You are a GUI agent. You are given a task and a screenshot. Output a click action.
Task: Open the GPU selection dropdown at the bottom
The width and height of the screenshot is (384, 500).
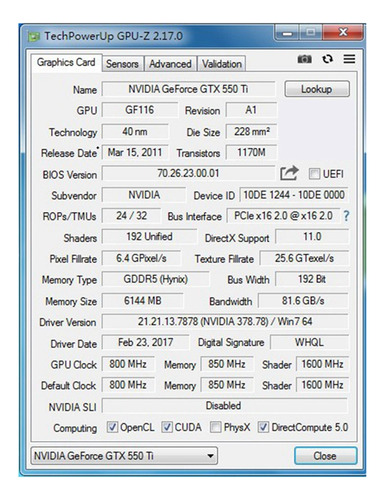coord(124,456)
